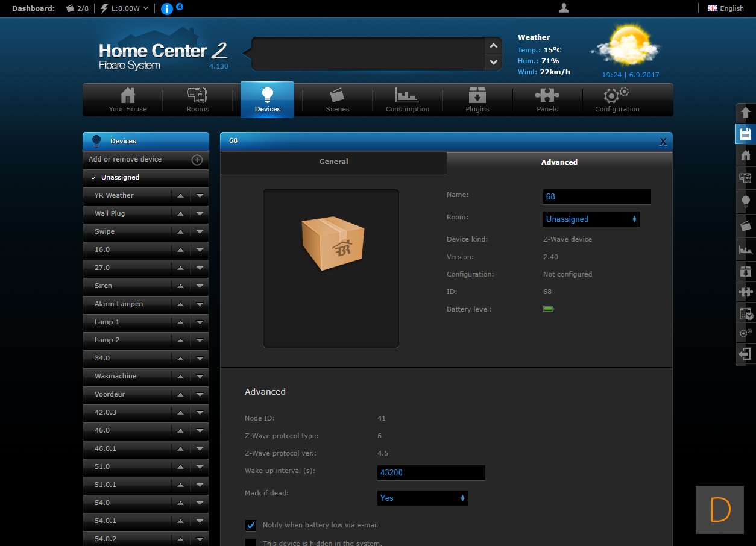Open the Scenes navigation tab
Viewport: 756px width, 546px height.
pos(337,99)
